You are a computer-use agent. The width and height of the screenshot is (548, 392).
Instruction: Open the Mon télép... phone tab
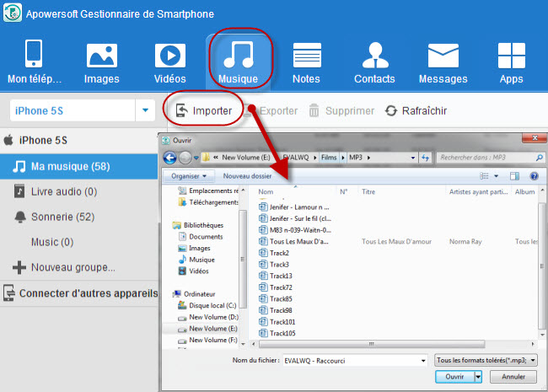(x=34, y=62)
